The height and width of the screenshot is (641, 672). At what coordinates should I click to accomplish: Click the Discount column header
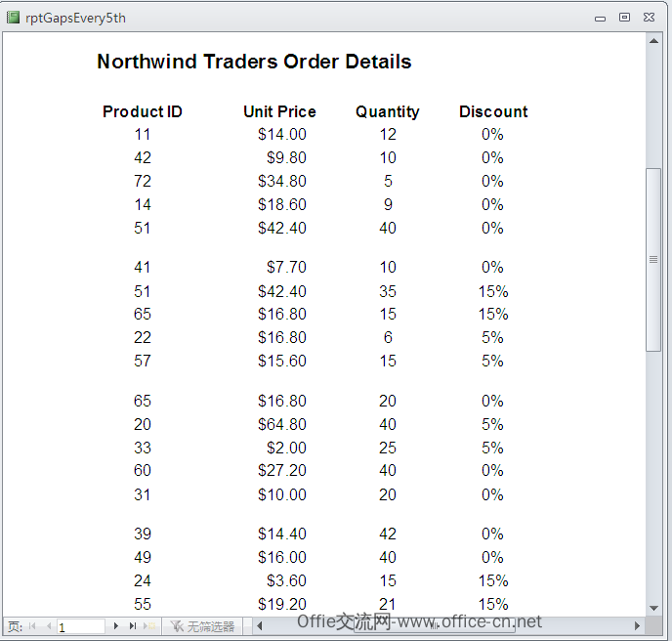tap(493, 112)
